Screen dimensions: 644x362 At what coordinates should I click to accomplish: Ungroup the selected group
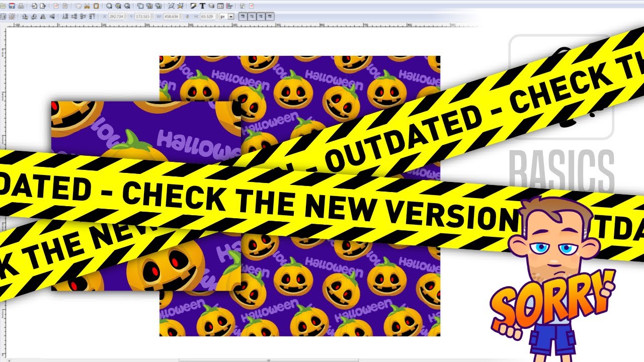[180, 6]
